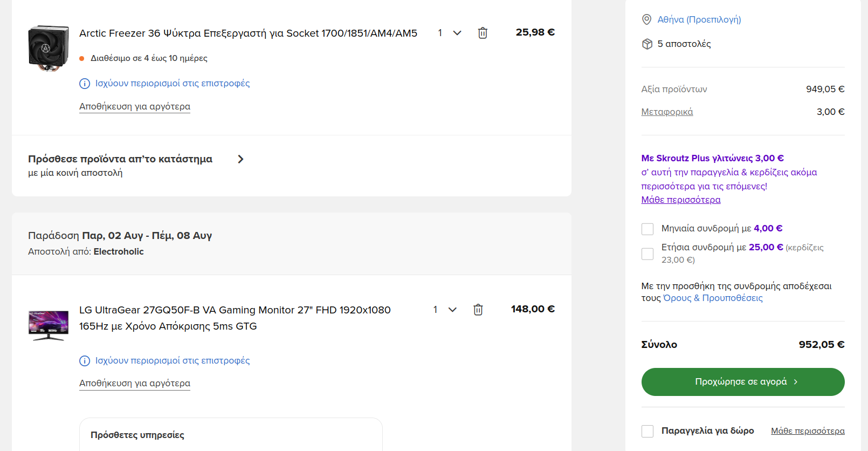This screenshot has height=451, width=868.
Task: Click the package icon by 5 αποστολές
Action: click(x=647, y=44)
